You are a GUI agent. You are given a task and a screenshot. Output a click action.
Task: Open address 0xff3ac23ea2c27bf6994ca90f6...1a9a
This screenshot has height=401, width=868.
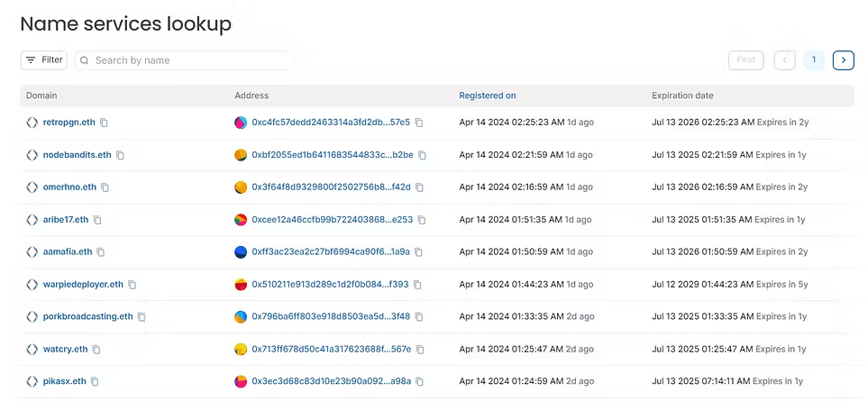[331, 252]
